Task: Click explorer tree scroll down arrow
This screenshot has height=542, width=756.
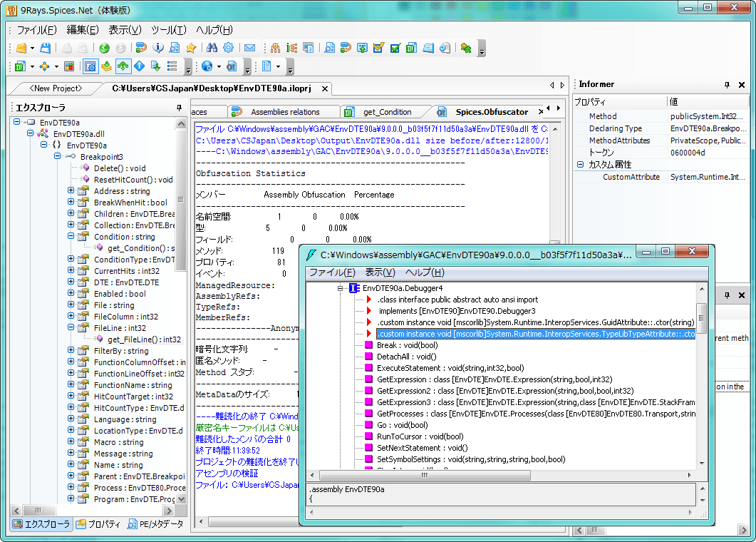Action: (181, 499)
